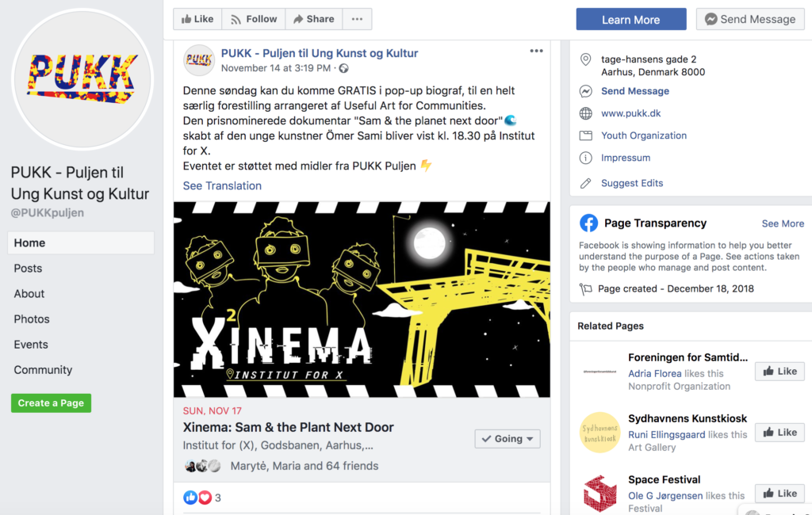Open the Foreningen for Samtid... page name

[688, 357]
